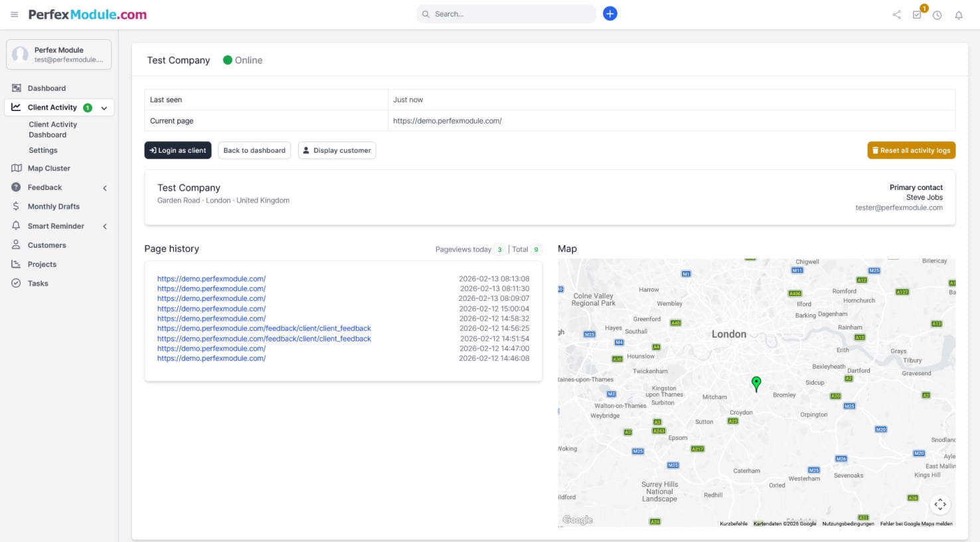This screenshot has height=542, width=980.
Task: Open notifications via the bell icon
Action: (959, 15)
